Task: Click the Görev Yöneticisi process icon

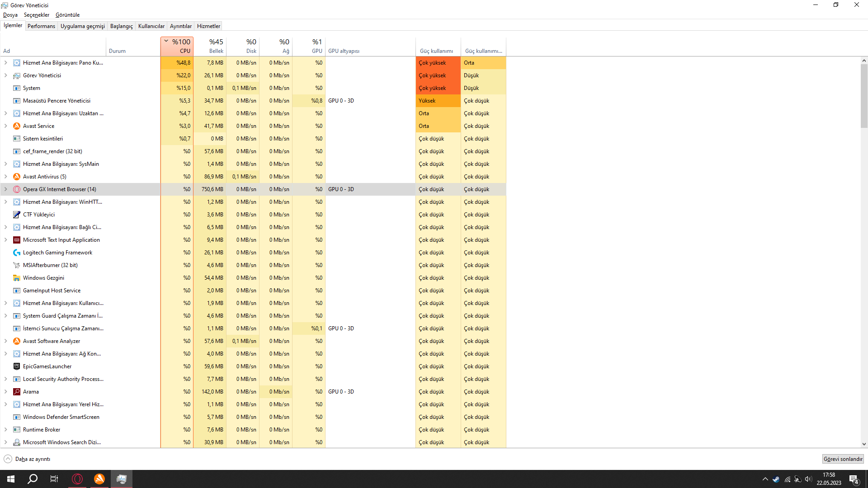Action: (17, 75)
